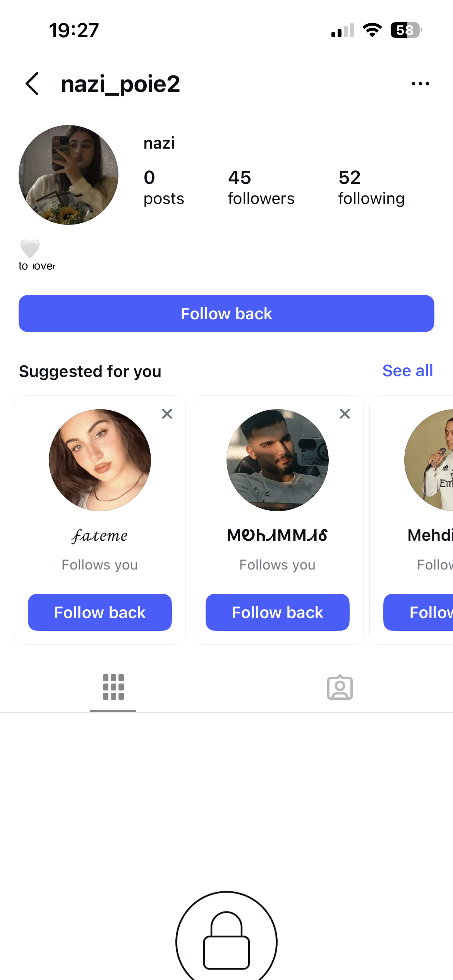Image resolution: width=453 pixels, height=980 pixels.
Task: Tap the white heart emoji in bio
Action: (30, 248)
